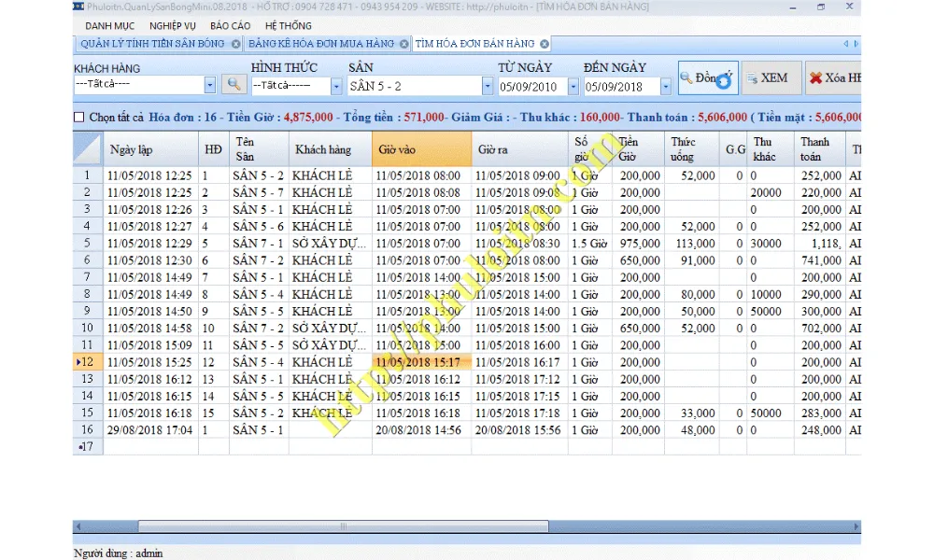Viewport: 934px width, 560px height.
Task: Click Thanh toán cell 741,000
Action: click(x=820, y=260)
